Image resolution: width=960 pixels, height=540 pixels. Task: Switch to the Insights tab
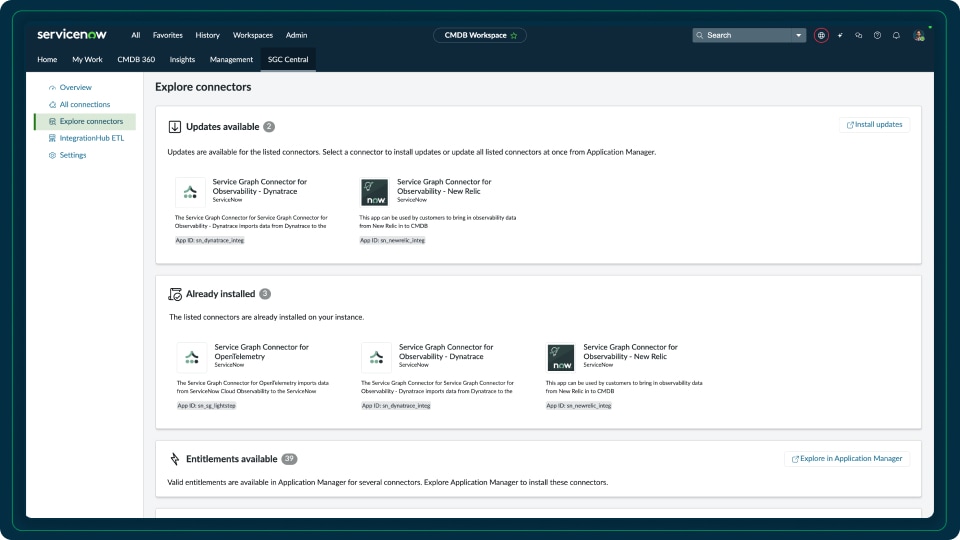click(x=182, y=59)
